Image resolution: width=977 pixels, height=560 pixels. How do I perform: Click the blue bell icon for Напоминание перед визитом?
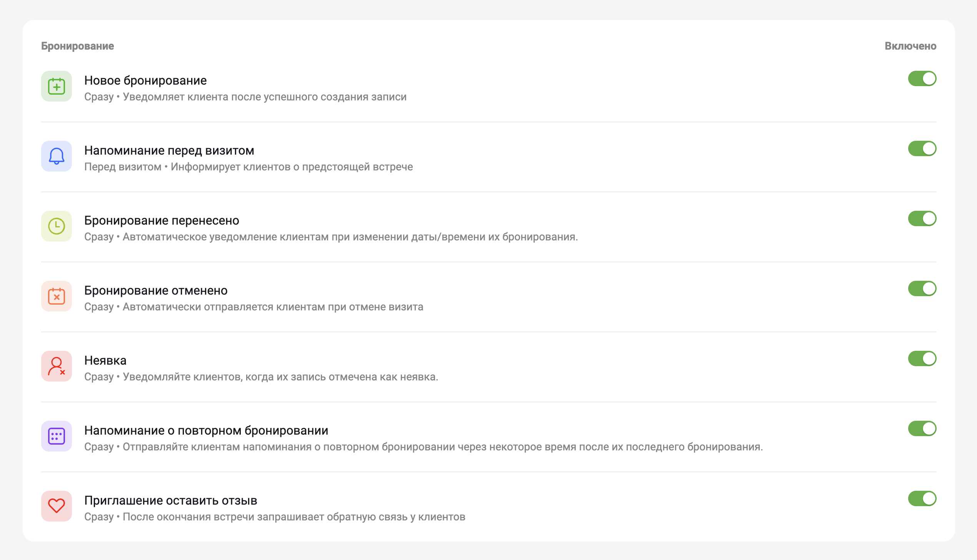(x=57, y=156)
